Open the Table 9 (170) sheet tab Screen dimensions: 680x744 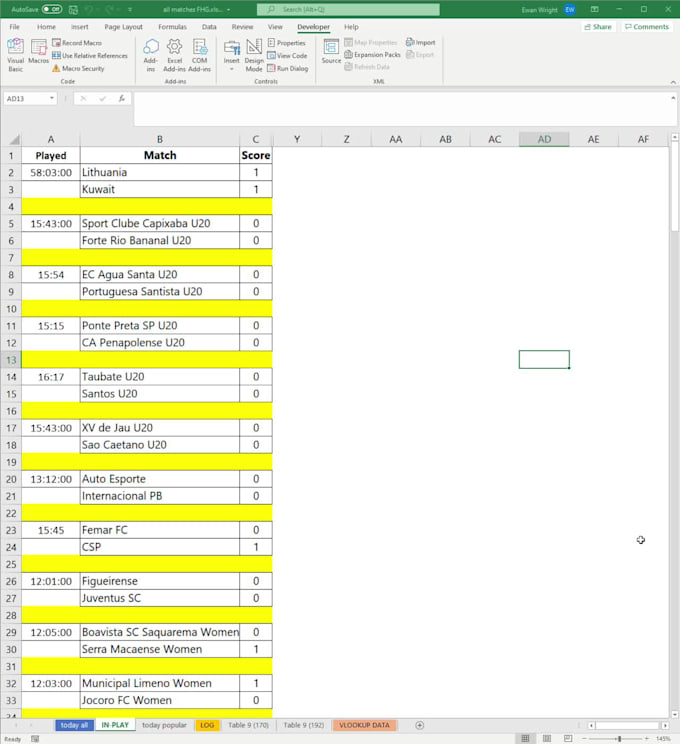pos(248,725)
